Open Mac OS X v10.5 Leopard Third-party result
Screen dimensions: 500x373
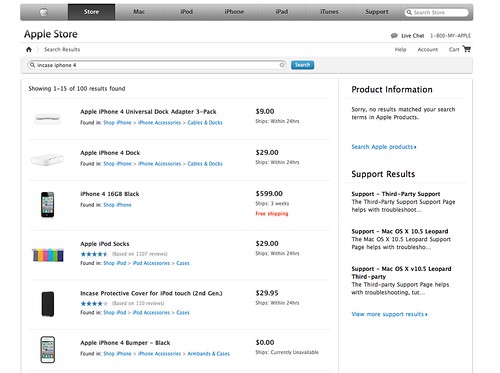(x=401, y=273)
